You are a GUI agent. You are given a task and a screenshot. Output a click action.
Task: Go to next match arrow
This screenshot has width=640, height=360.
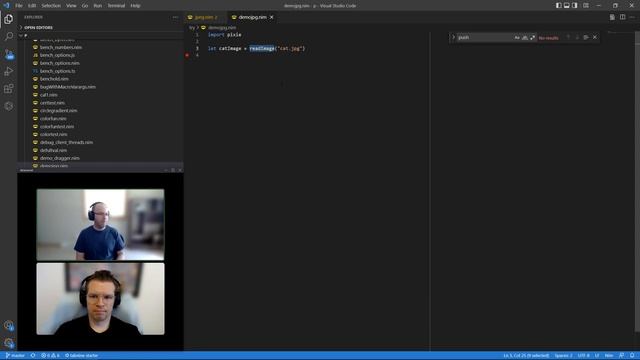point(577,38)
